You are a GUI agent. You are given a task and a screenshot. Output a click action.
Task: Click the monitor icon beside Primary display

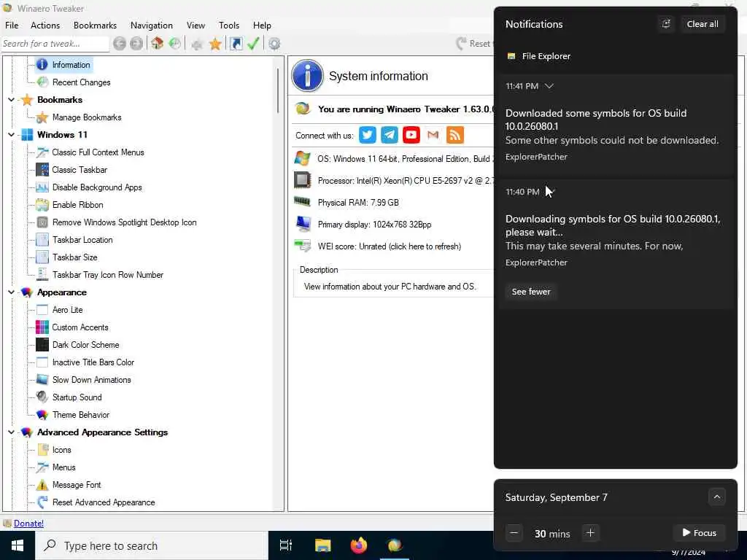point(303,223)
